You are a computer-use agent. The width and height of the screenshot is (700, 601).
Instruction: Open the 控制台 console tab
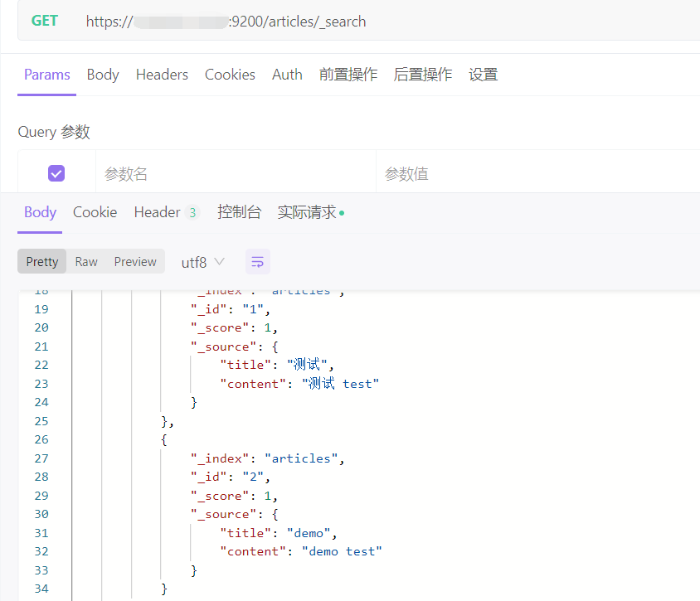[239, 212]
